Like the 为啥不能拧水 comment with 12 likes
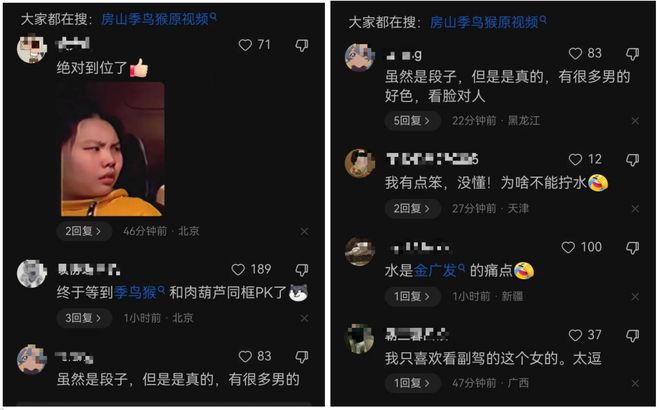660x410 pixels. click(x=575, y=160)
